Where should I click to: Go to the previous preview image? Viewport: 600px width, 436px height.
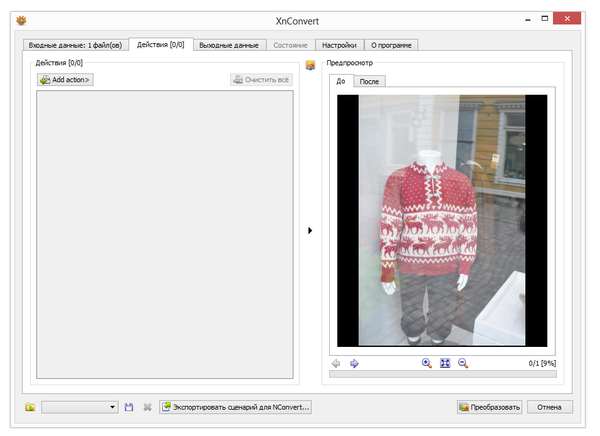pos(336,363)
